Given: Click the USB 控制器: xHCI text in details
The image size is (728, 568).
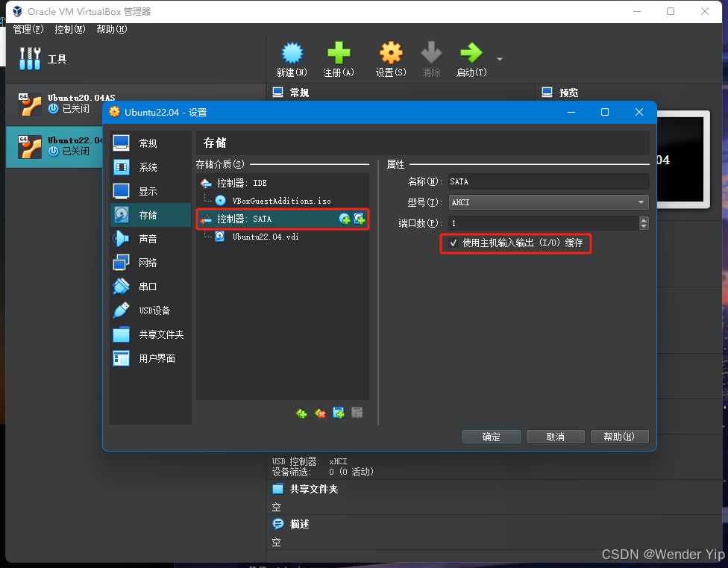Looking at the screenshot, I should click(310, 461).
